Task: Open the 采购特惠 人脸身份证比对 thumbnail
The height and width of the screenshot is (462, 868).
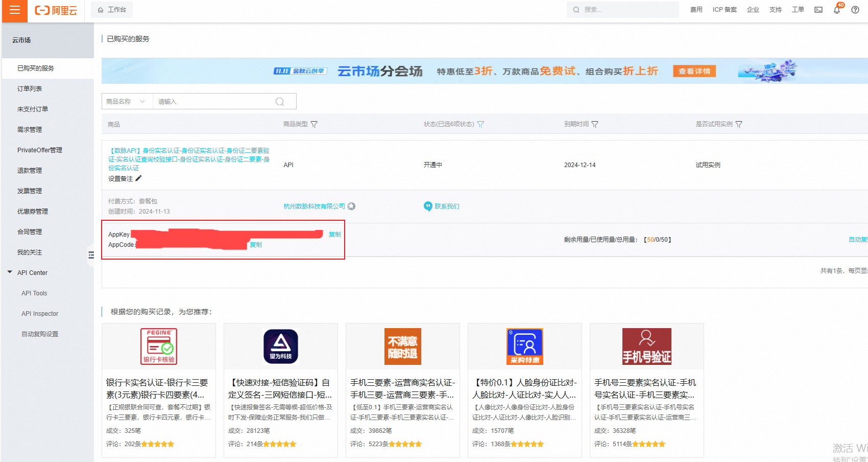Action: point(525,346)
